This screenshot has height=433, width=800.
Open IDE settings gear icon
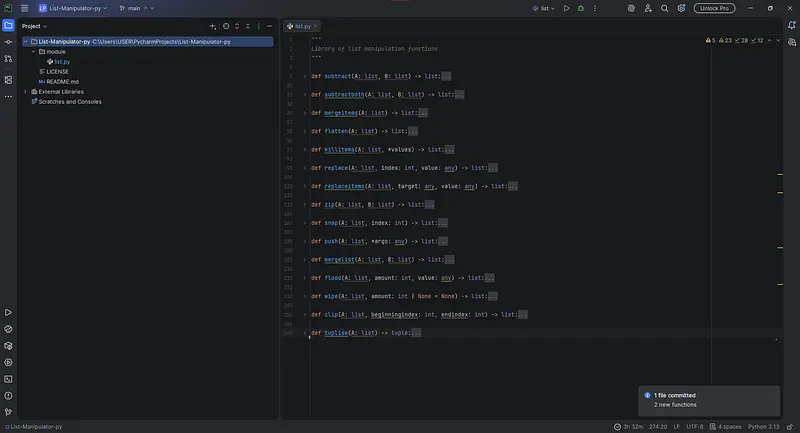[x=681, y=8]
